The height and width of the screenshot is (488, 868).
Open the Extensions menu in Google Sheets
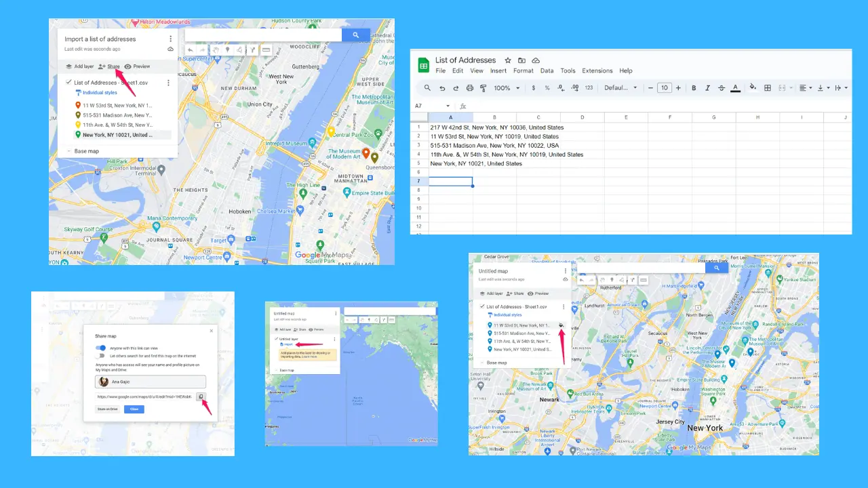click(597, 70)
